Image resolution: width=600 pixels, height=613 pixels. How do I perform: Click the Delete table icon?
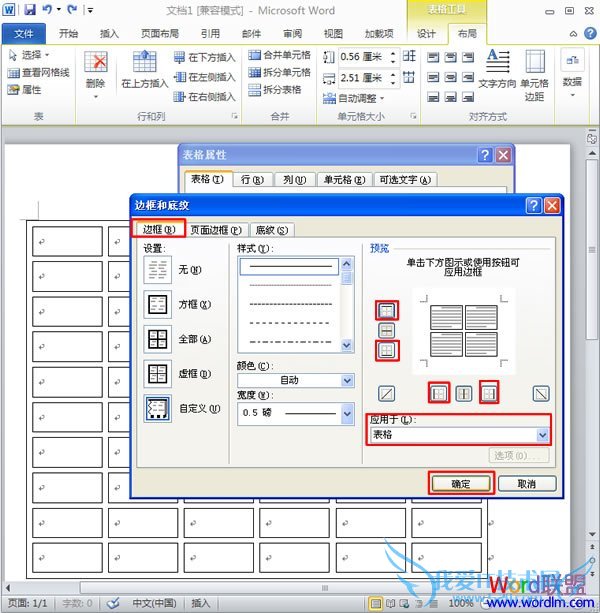pos(95,63)
